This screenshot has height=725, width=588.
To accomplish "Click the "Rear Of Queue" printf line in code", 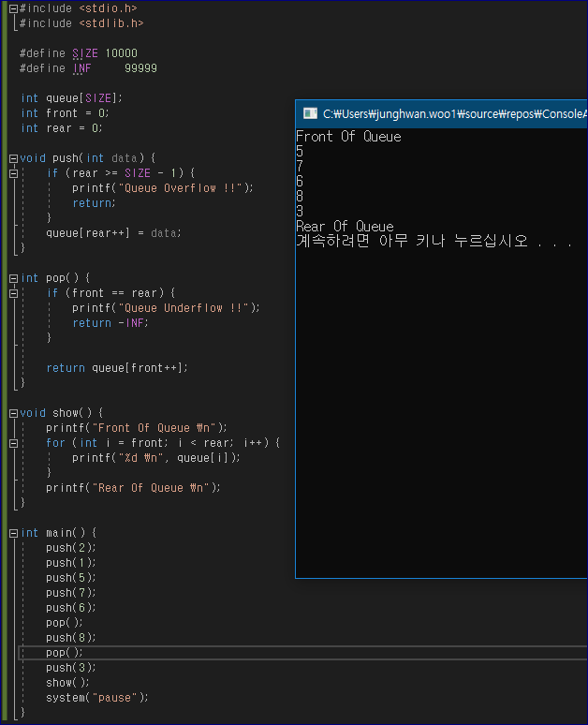I will point(133,488).
